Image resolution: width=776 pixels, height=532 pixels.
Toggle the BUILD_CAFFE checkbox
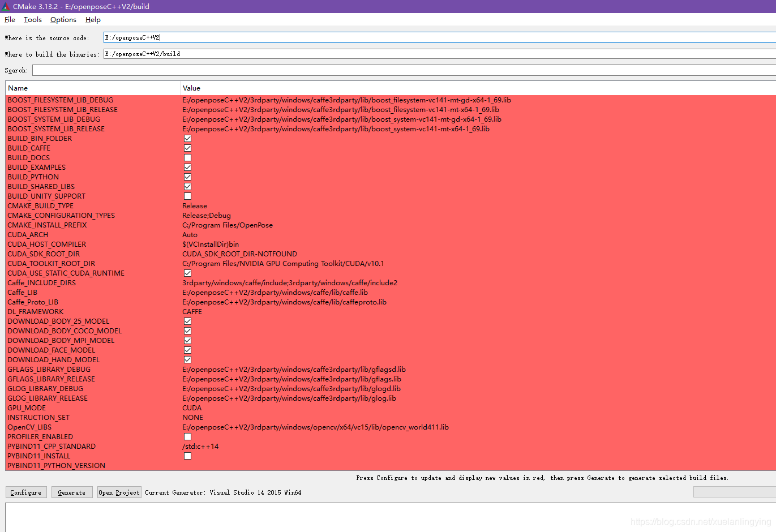pos(188,148)
